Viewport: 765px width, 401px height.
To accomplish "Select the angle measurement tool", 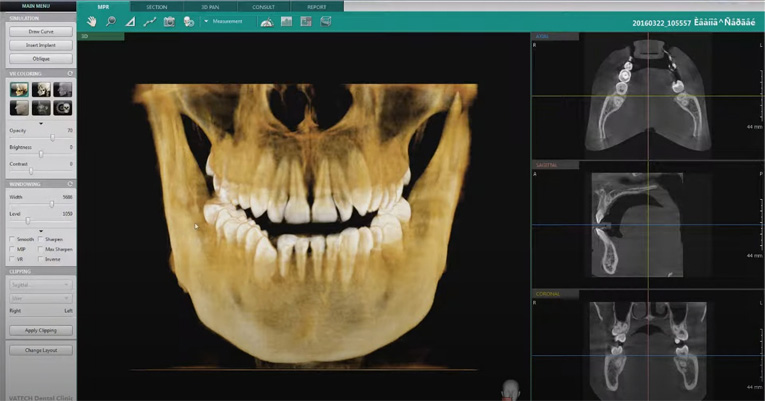I will (x=129, y=21).
